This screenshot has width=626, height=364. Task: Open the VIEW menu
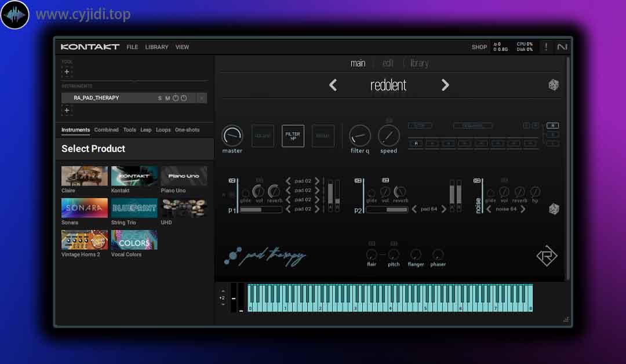pos(182,47)
